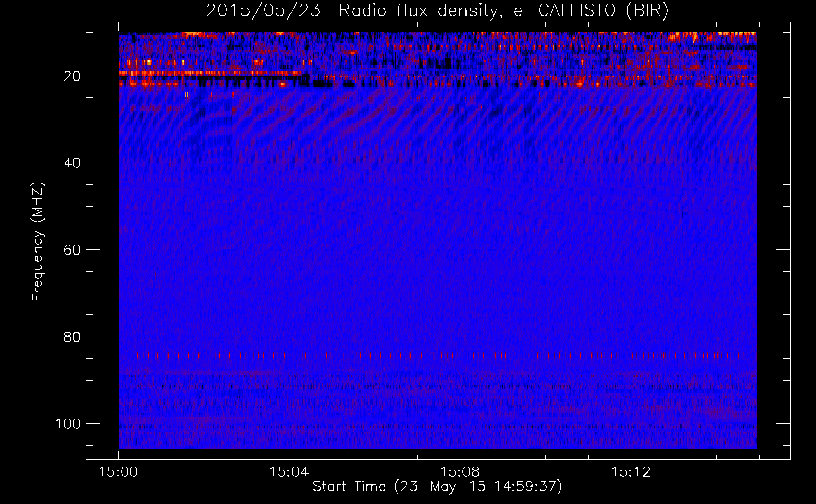The height and width of the screenshot is (504, 816).
Task: Select the "Frequency (MHZ)" axis label
Action: tap(38, 241)
